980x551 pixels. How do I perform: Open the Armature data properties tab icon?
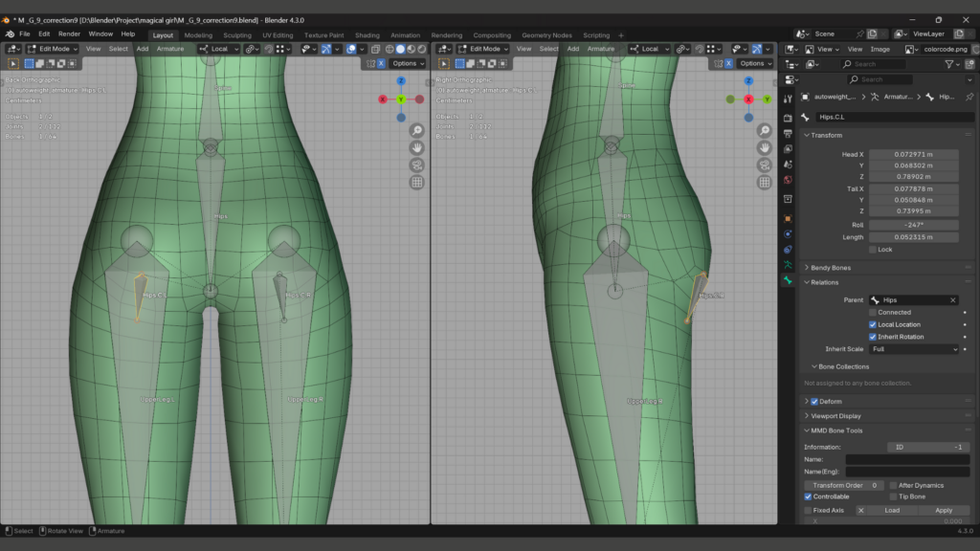(788, 265)
